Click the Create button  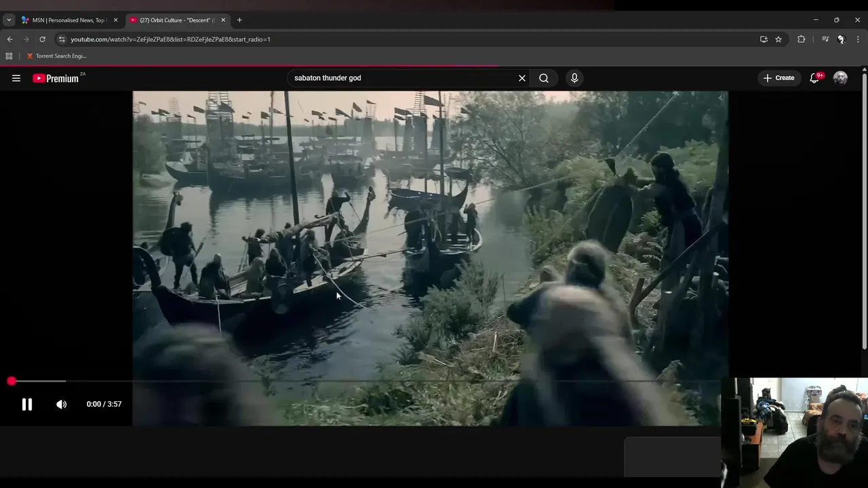click(778, 78)
